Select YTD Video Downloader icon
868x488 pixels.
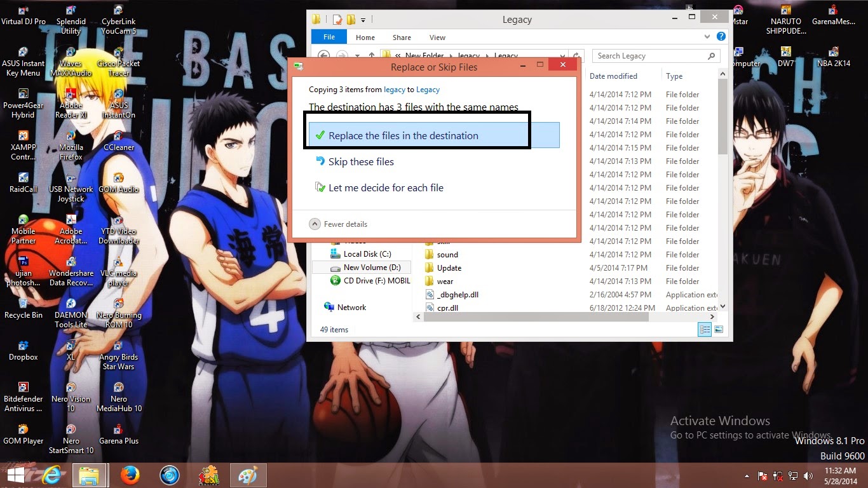[119, 230]
